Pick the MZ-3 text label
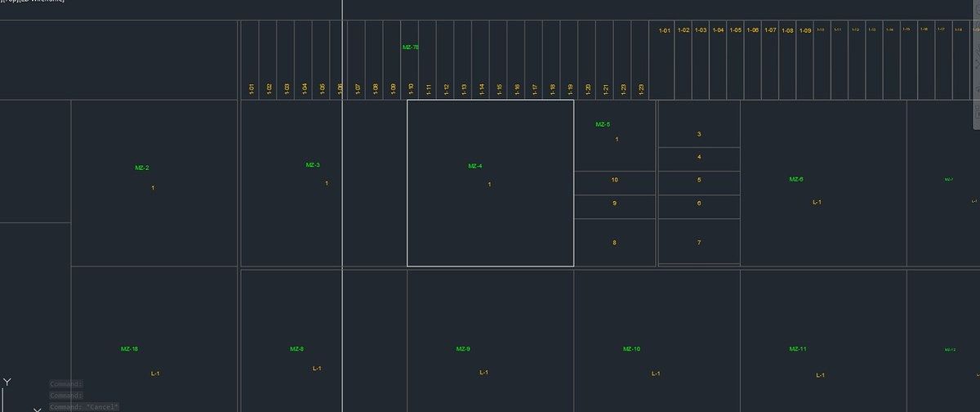The height and width of the screenshot is (412, 980). (x=313, y=165)
